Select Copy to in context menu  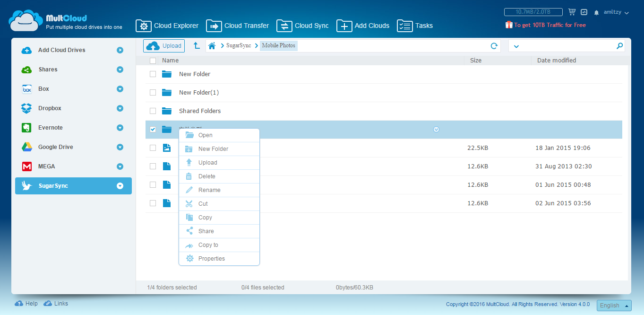pyautogui.click(x=208, y=245)
